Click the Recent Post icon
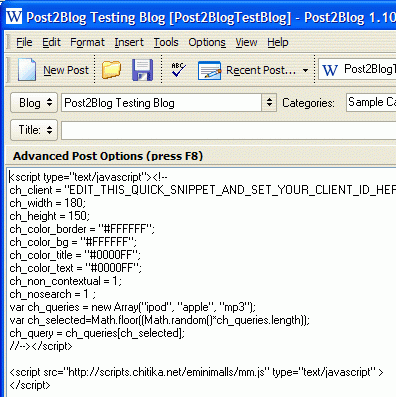Screen dimensions: 396x397 pyautogui.click(x=209, y=70)
